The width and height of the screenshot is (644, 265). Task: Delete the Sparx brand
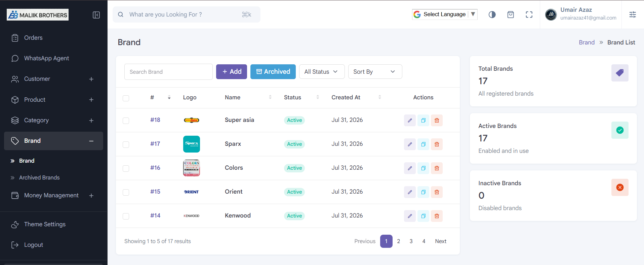coord(437,144)
